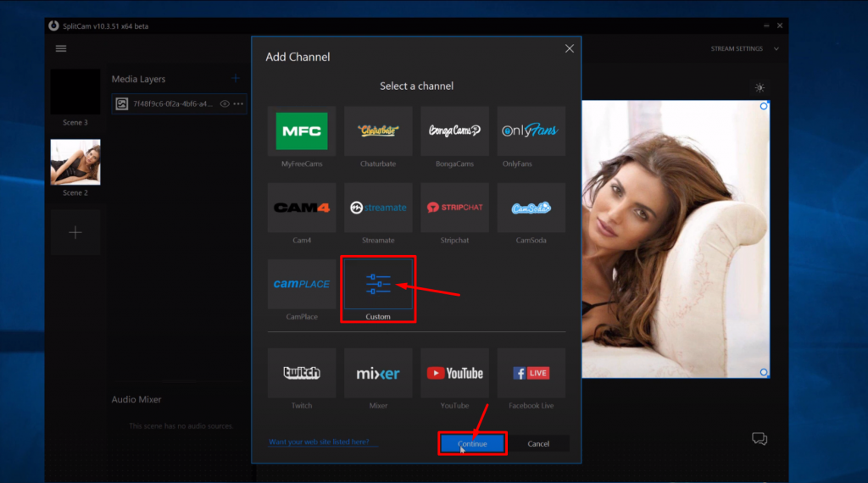Image resolution: width=868 pixels, height=483 pixels.
Task: Select the MyFreeCams channel tile
Action: point(302,131)
